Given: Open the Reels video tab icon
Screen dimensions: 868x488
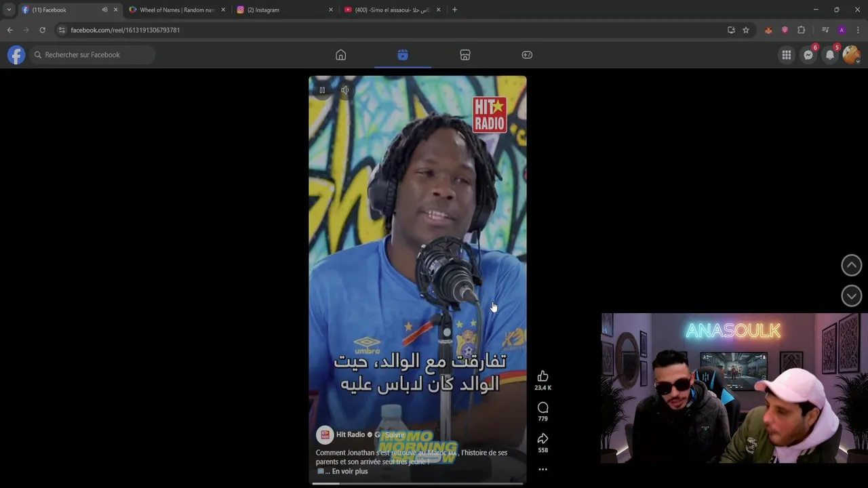Looking at the screenshot, I should click(x=403, y=55).
